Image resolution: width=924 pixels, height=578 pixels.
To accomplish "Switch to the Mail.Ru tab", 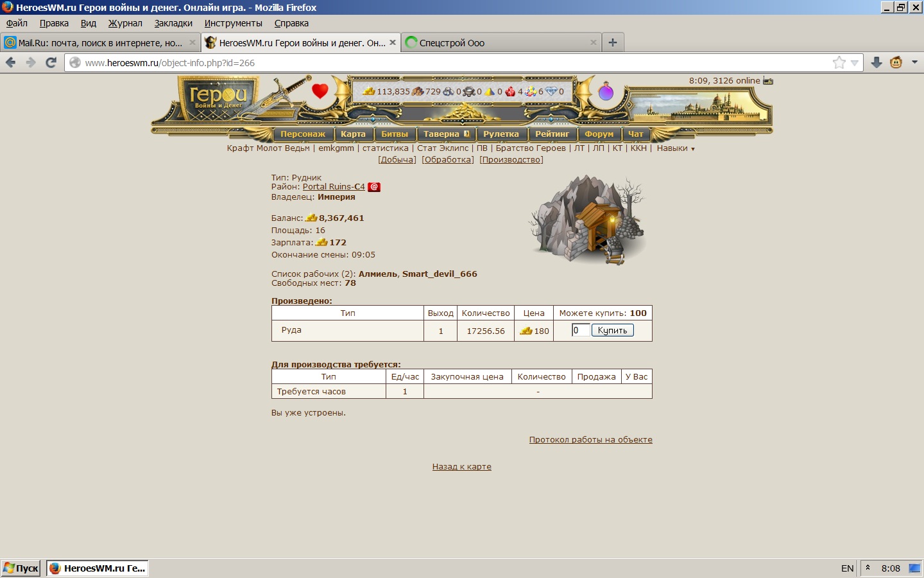I will (100, 42).
